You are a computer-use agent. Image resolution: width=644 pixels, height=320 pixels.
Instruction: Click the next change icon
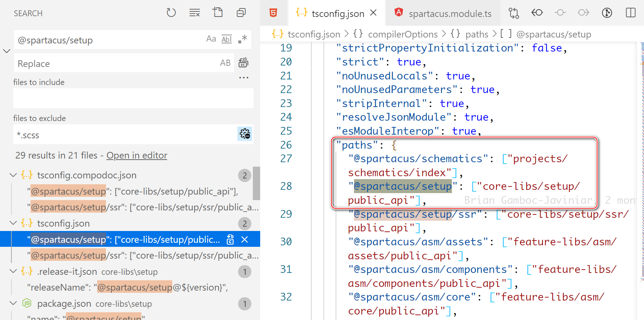point(584,13)
